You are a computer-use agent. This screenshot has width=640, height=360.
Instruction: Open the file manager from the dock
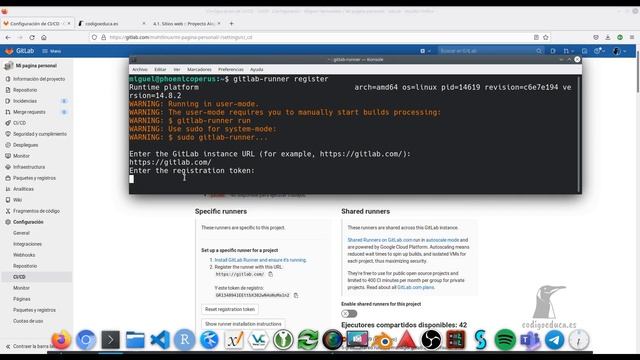[x=135, y=340]
